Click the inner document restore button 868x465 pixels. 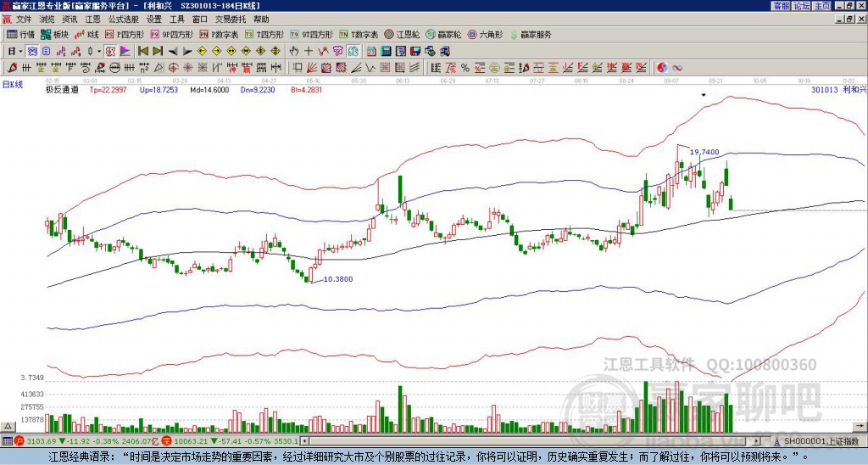click(850, 20)
